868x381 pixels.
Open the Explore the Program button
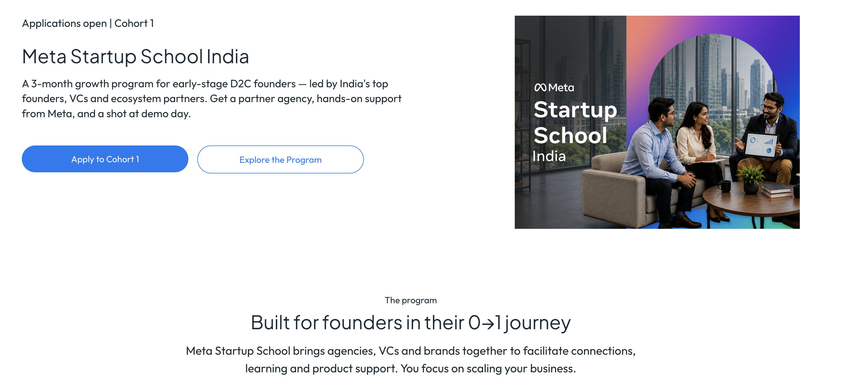(x=280, y=159)
